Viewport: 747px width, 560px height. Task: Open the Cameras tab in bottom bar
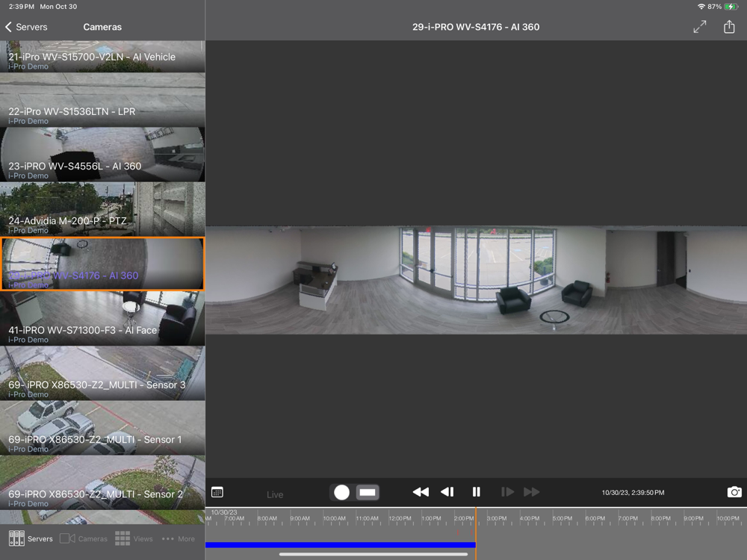pos(84,538)
